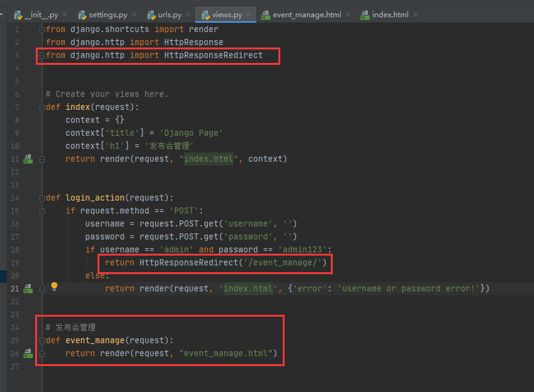Close the index.html tab

[415, 14]
